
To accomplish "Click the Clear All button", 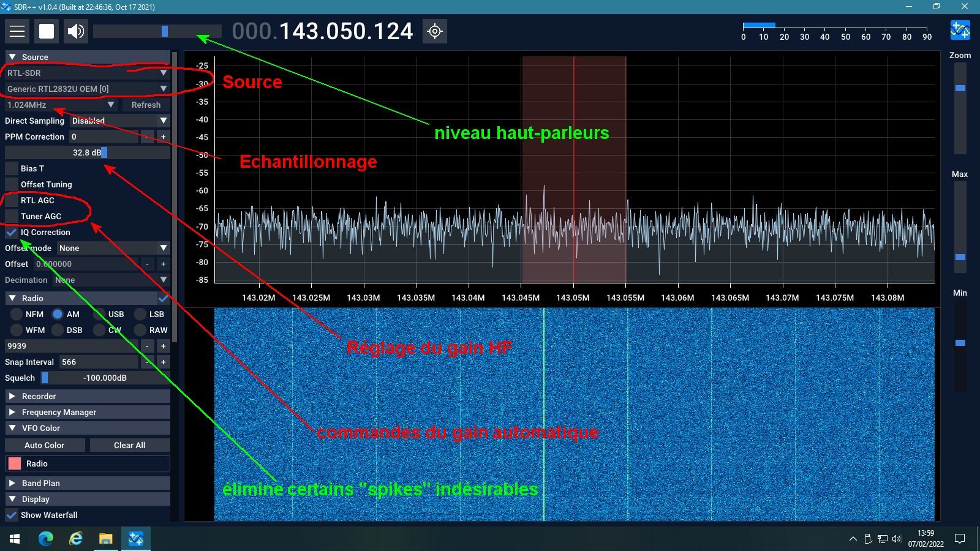I will [130, 445].
